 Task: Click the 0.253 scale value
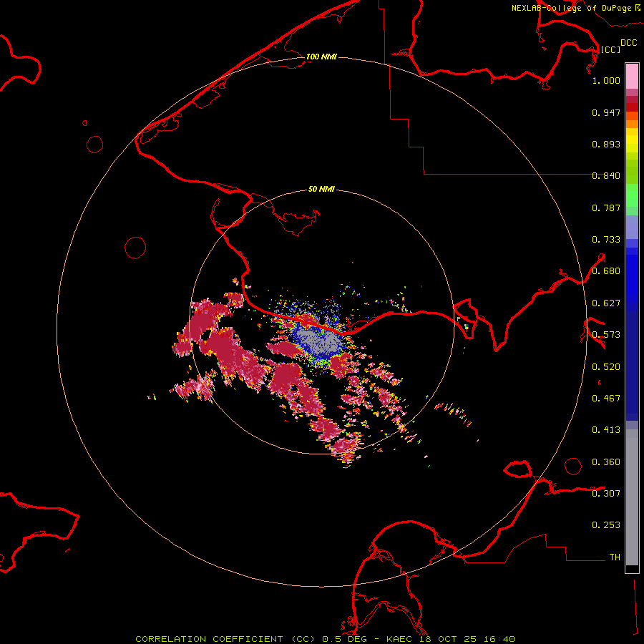click(606, 525)
